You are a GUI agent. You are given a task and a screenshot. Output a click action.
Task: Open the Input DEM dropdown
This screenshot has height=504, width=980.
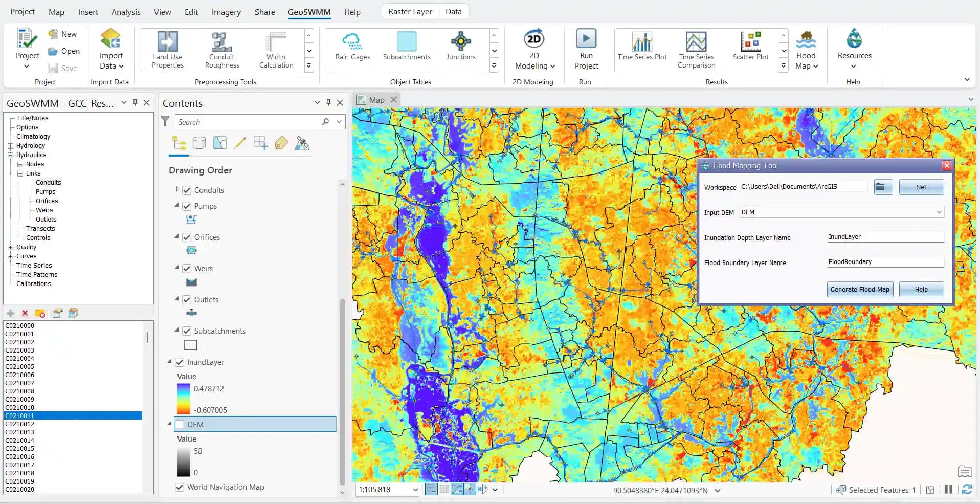(939, 212)
